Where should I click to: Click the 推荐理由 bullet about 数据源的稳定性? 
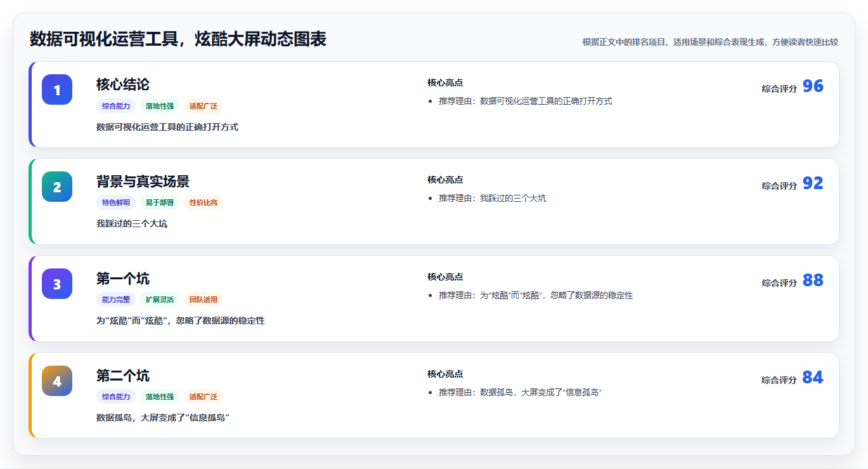coord(536,296)
